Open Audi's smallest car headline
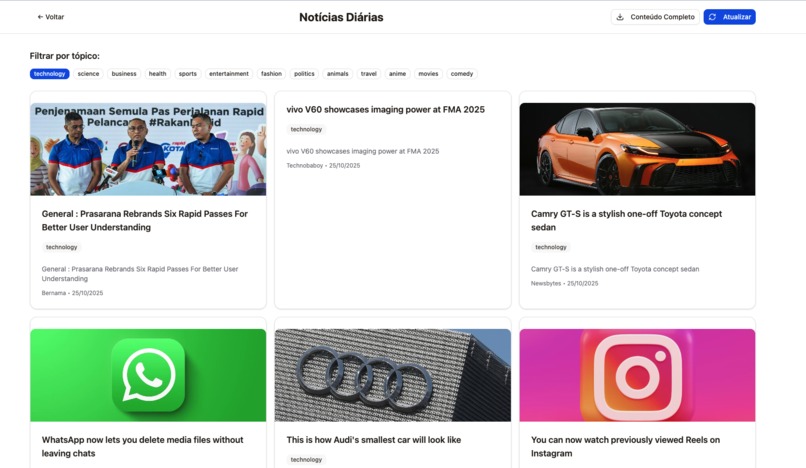This screenshot has height=468, width=806. point(374,440)
